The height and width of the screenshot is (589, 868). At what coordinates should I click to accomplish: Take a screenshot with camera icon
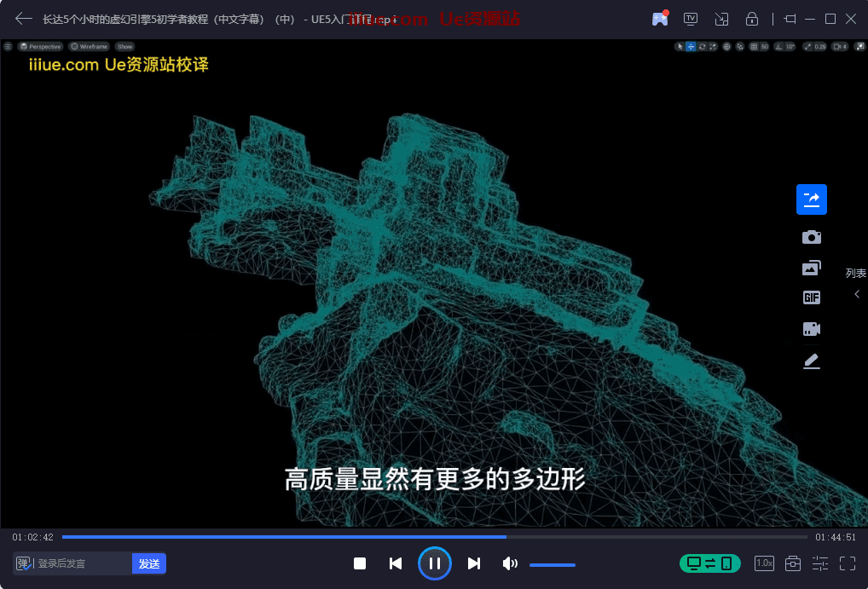(811, 237)
